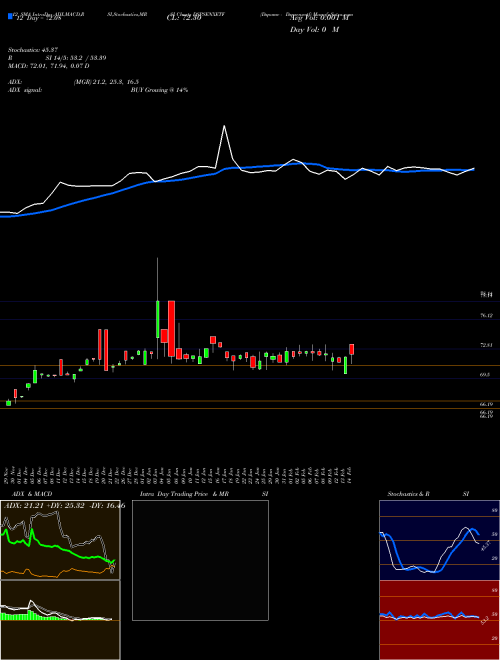Click the 'Intra Day Trading Price & MR' title

pyautogui.click(x=184, y=494)
